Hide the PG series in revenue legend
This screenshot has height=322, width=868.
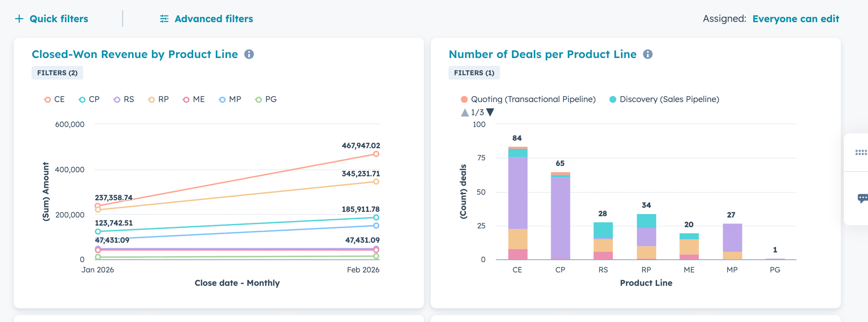(266, 100)
